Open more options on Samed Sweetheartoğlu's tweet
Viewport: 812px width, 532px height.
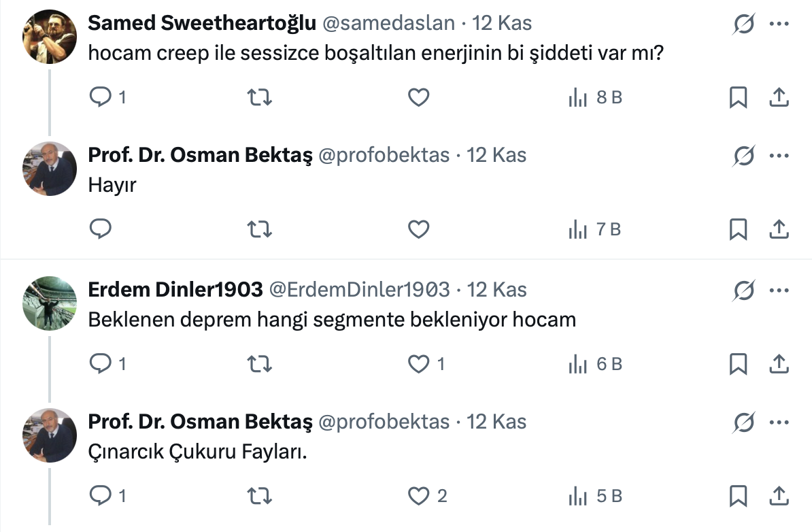tap(778, 24)
